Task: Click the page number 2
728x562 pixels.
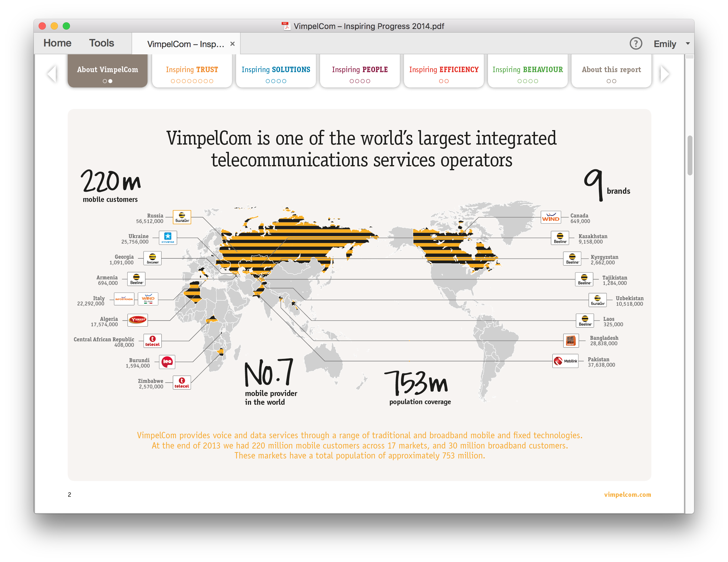Action: (69, 495)
